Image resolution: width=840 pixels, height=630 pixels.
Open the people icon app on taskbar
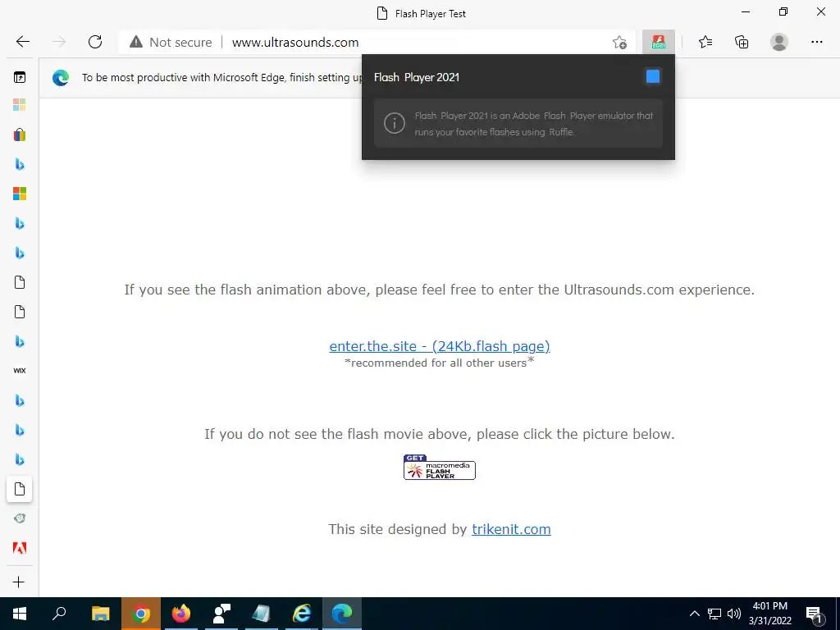[221, 614]
